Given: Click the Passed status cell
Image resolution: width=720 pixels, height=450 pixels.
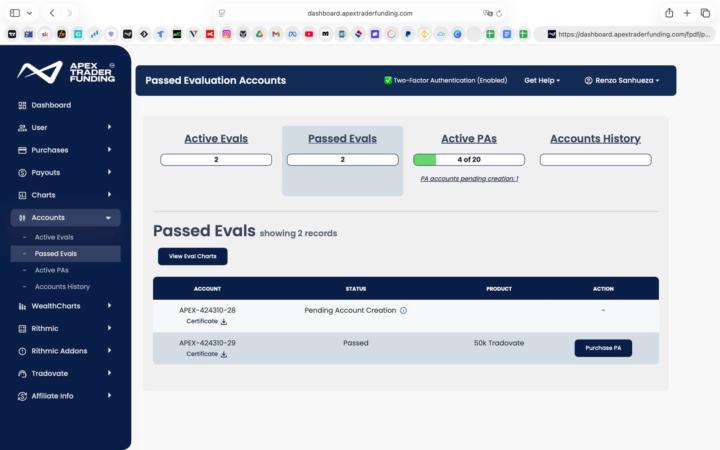Looking at the screenshot, I should click(356, 343).
